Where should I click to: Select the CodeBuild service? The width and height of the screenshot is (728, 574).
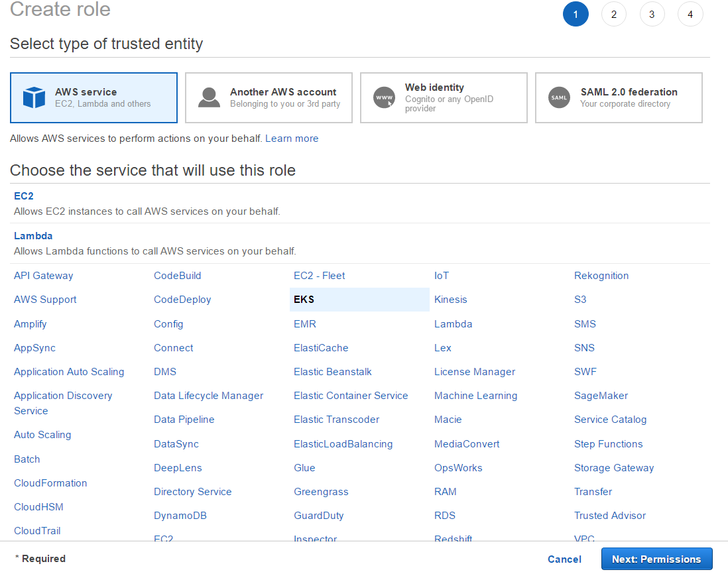pos(177,276)
